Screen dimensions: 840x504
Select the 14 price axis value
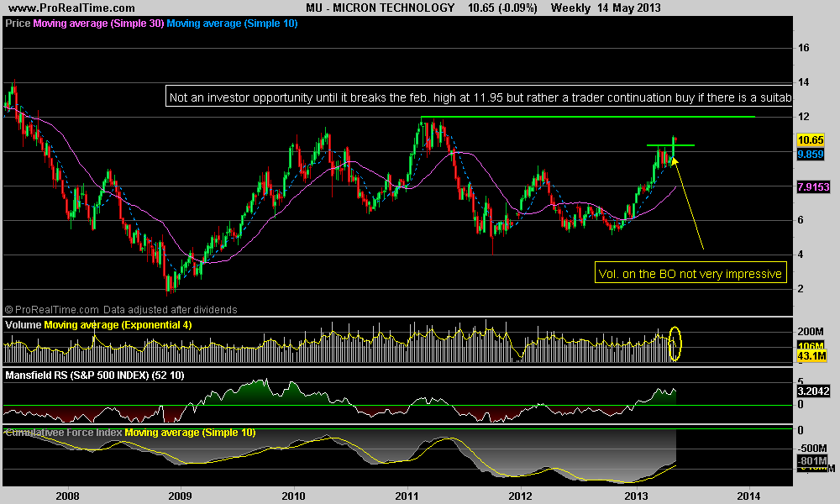804,82
